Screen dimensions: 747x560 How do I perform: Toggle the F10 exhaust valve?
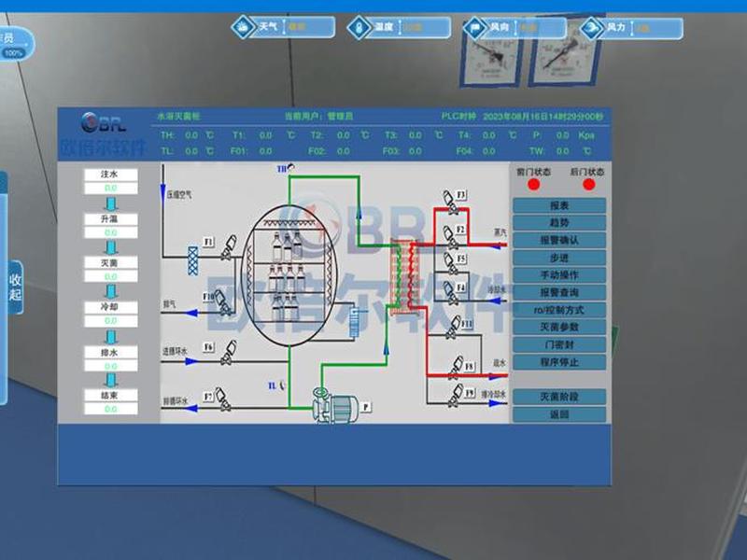[222, 302]
